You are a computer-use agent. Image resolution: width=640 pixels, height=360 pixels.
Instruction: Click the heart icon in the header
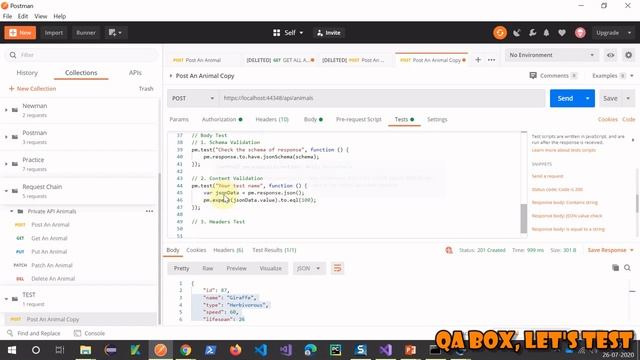click(x=562, y=33)
